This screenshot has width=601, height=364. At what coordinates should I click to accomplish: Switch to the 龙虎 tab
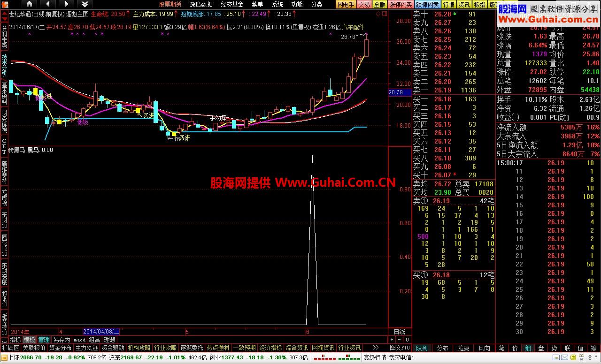coord(463,348)
